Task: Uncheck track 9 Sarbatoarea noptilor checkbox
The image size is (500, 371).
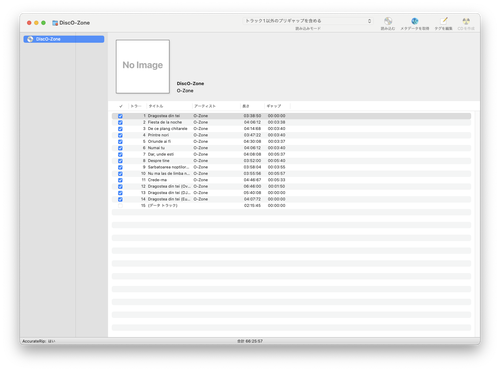Action: tap(120, 167)
